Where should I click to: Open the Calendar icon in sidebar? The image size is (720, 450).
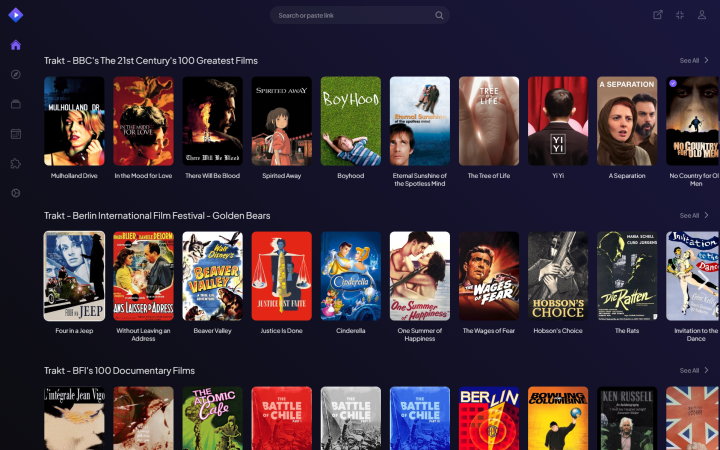point(15,134)
